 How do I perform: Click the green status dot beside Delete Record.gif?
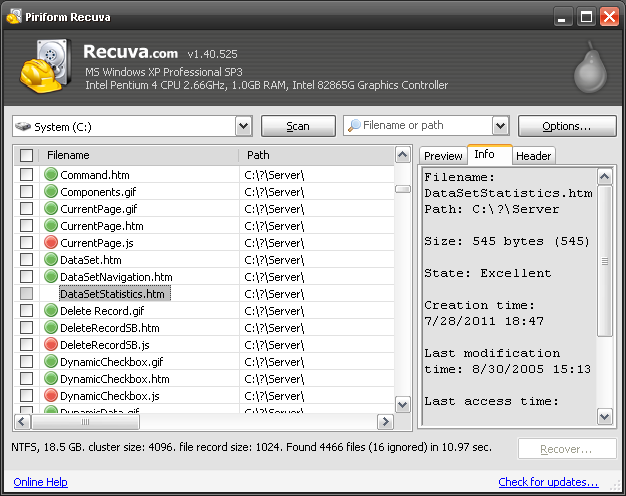point(51,310)
